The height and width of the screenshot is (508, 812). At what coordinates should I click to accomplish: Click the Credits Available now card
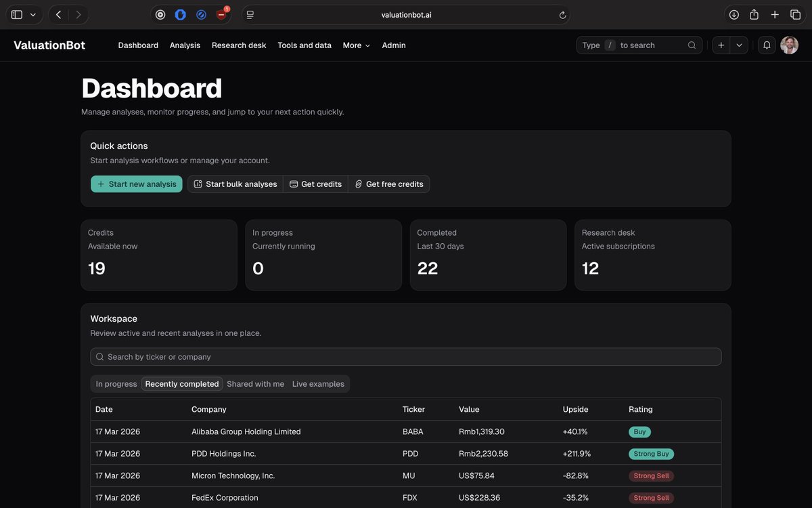pyautogui.click(x=159, y=255)
